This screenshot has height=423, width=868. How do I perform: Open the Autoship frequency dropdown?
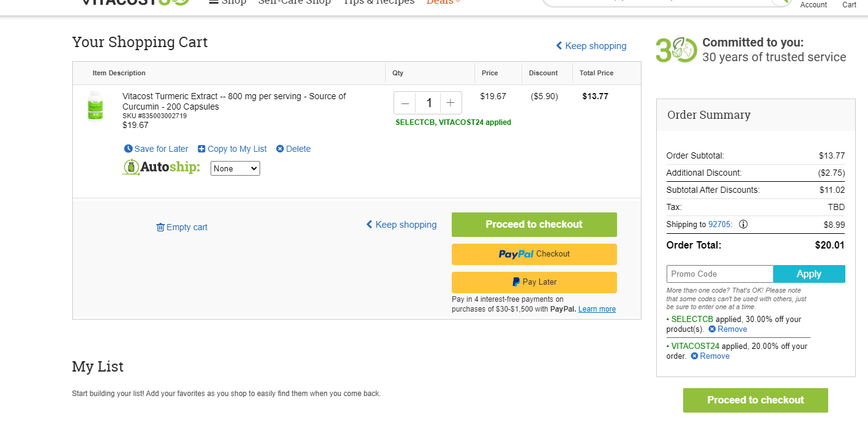coord(235,168)
